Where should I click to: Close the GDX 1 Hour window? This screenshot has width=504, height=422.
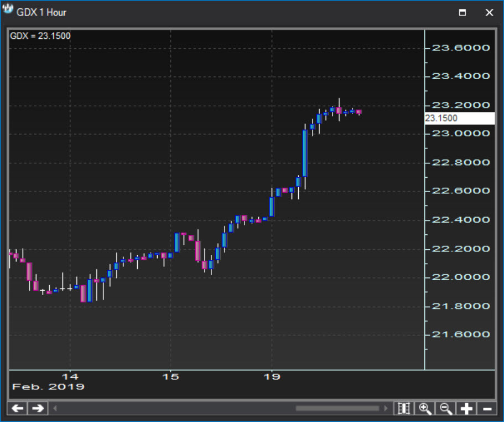[489, 13]
